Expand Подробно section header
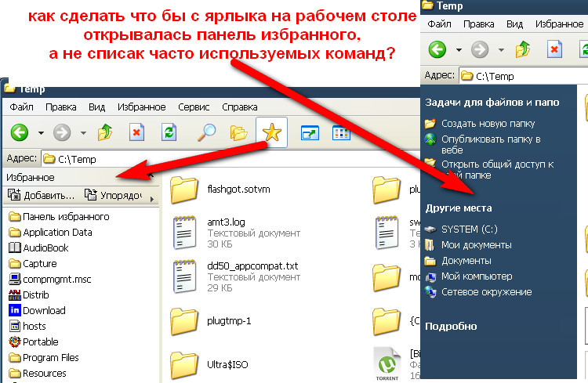Viewport: 588px width, 383px height. coord(451,327)
